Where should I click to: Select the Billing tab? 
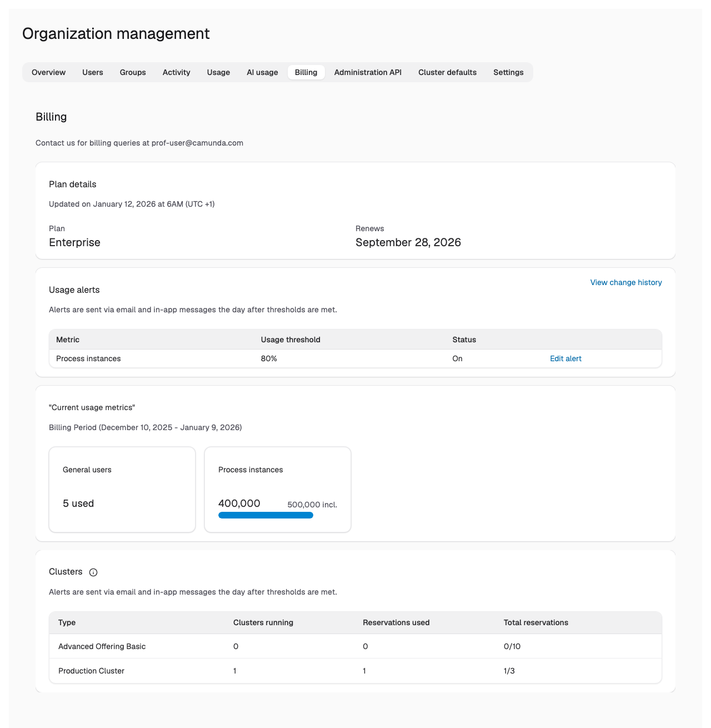(x=306, y=72)
